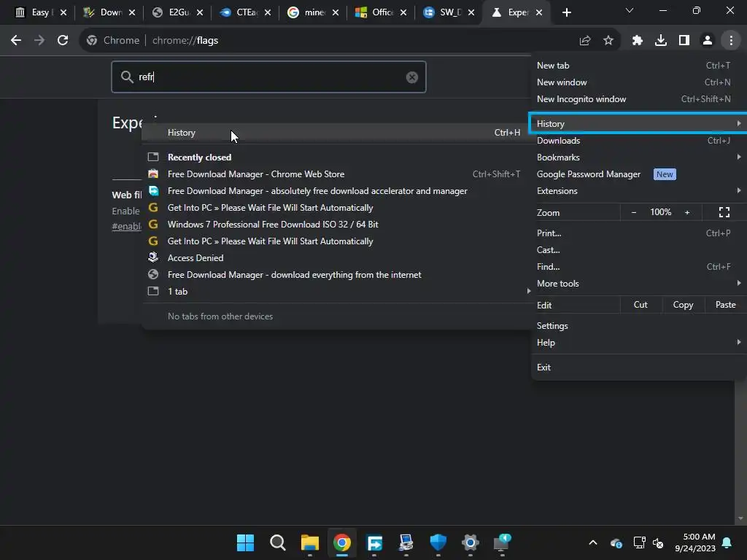Click the share page icon in the address bar

click(585, 41)
